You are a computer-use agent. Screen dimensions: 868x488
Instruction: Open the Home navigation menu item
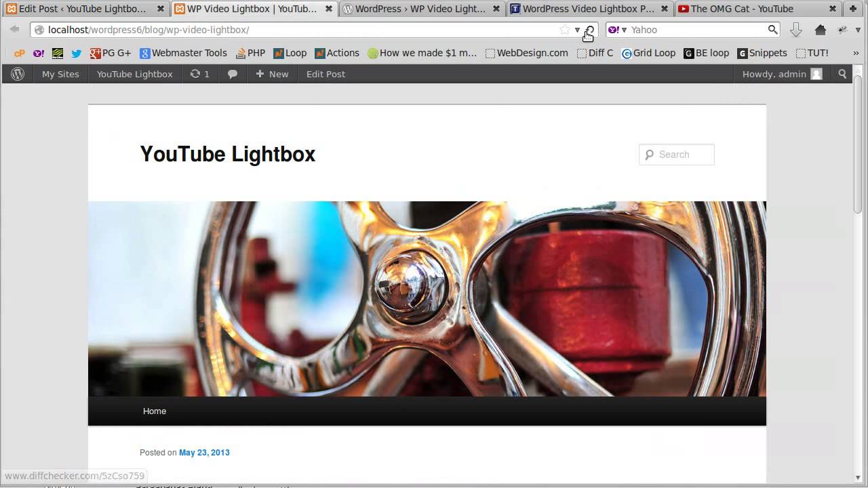pos(155,411)
